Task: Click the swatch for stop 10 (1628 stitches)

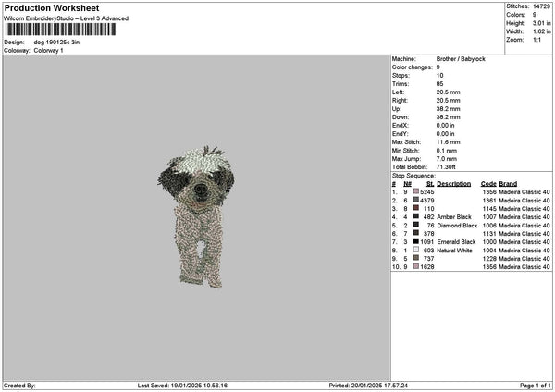Action: tap(416, 266)
